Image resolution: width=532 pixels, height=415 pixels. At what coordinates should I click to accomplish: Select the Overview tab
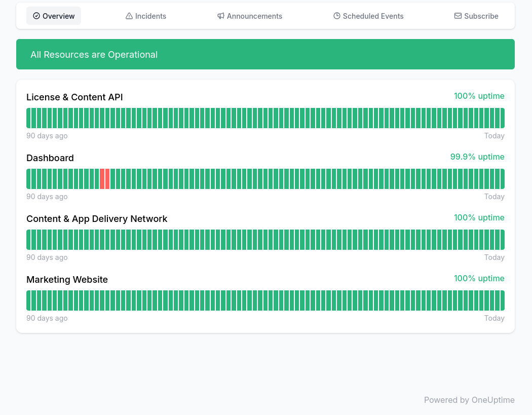tap(54, 16)
